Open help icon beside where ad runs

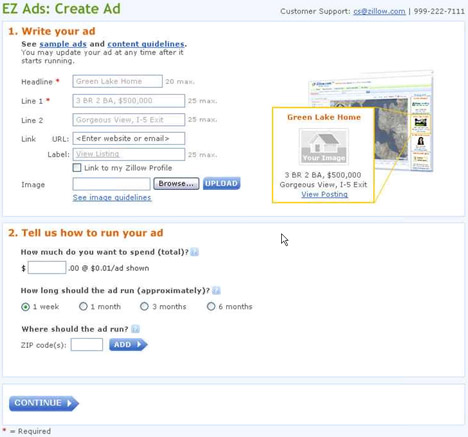(x=135, y=329)
